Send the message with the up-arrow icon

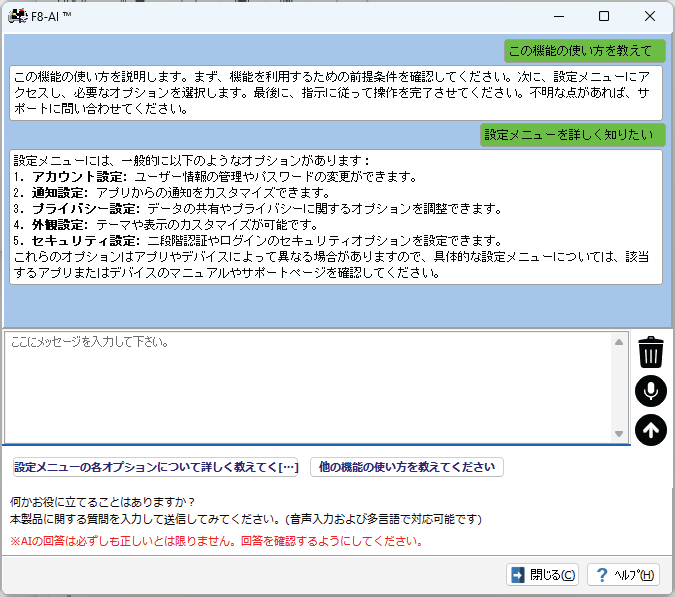tap(650, 430)
